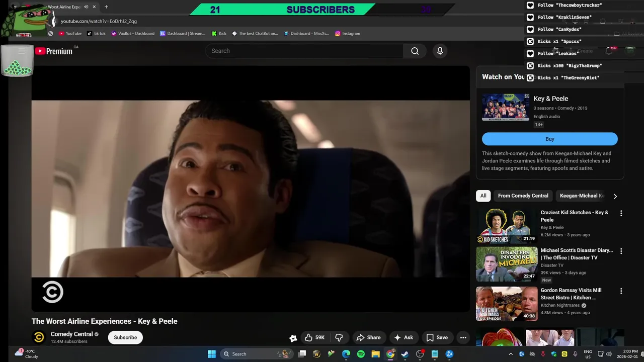This screenshot has width=644, height=362.
Task: Open options for Gordon Ramsay Mill Street video
Action: click(x=621, y=291)
